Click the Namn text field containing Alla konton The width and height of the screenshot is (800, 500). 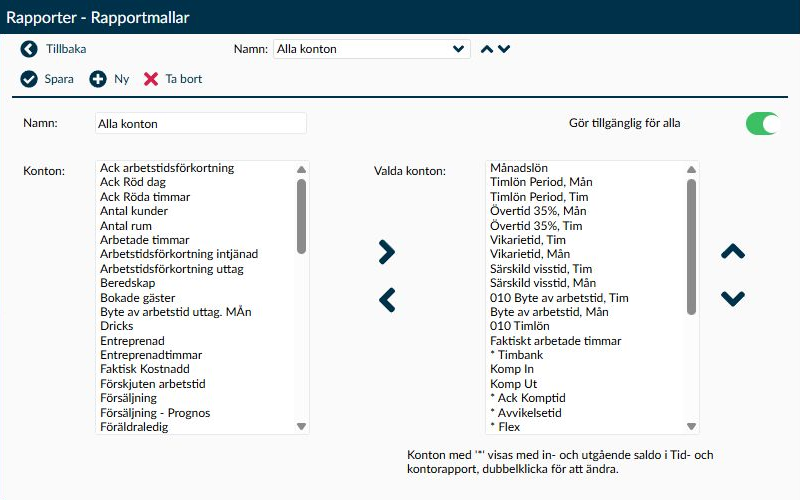201,123
